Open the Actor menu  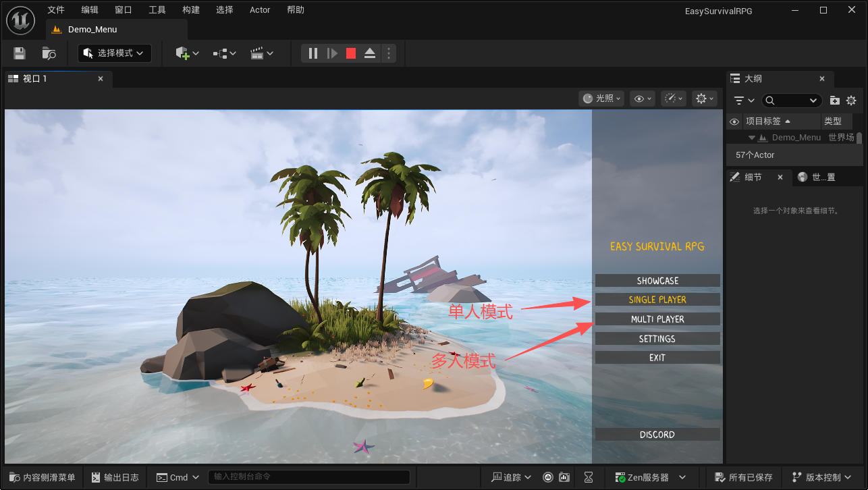coord(260,10)
